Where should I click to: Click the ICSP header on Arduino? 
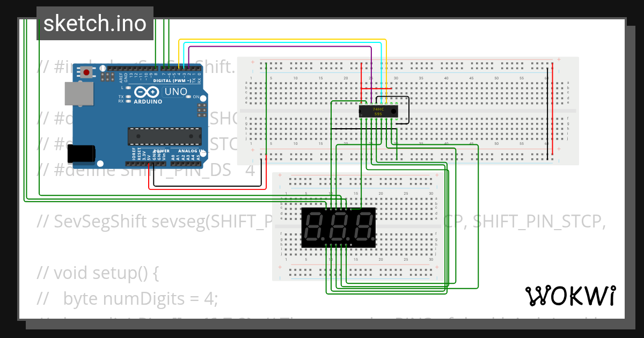(202, 111)
